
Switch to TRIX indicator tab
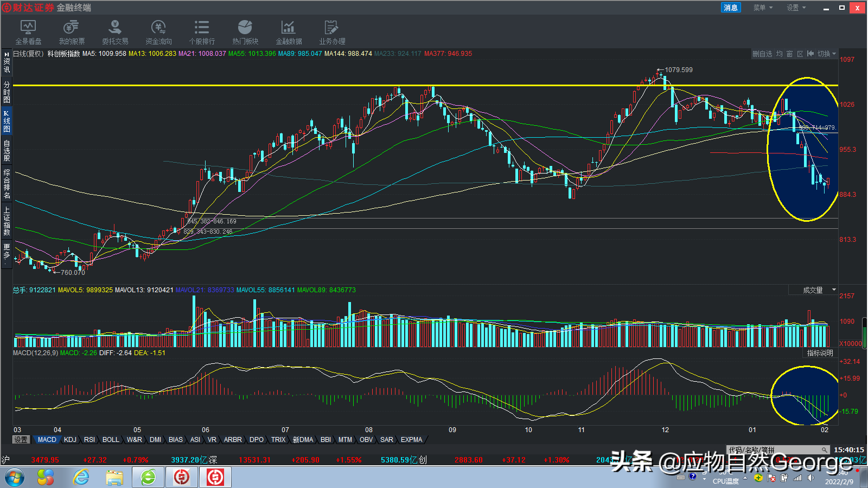[x=278, y=440]
